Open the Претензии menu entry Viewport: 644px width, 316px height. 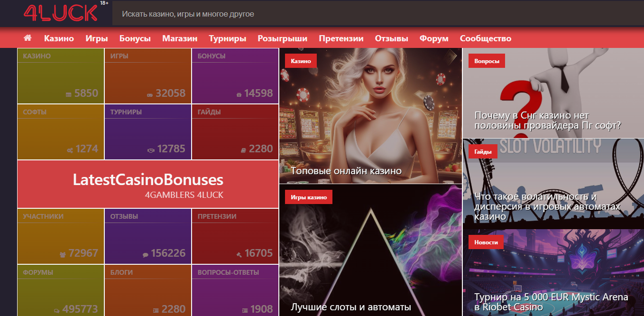point(341,38)
